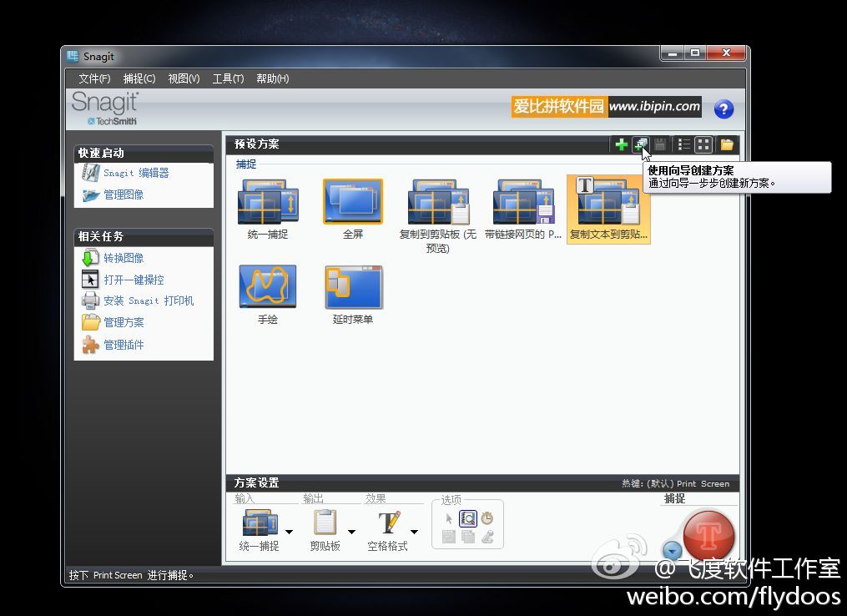Screen dimensions: 847x616
Task: Select the 延时菜单 profile
Action: pos(353,295)
